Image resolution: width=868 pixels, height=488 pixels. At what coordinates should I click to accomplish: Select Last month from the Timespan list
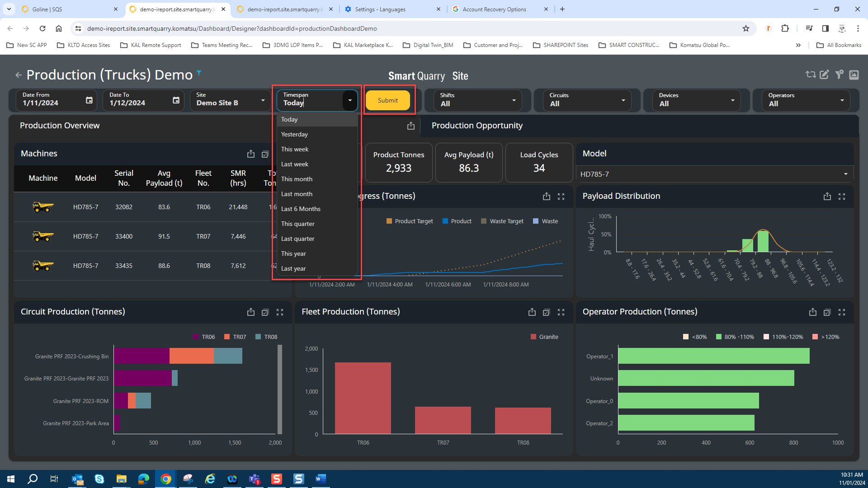317,194
